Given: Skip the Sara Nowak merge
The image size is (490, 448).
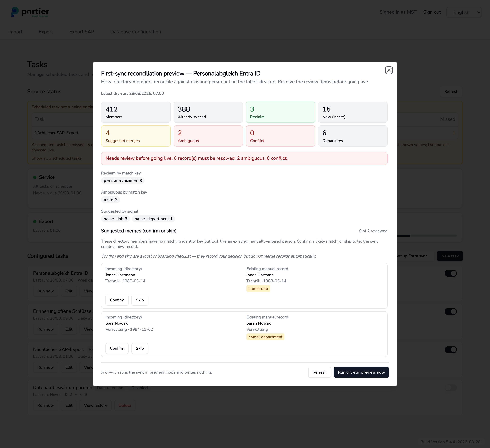Looking at the screenshot, I should [x=140, y=348].
